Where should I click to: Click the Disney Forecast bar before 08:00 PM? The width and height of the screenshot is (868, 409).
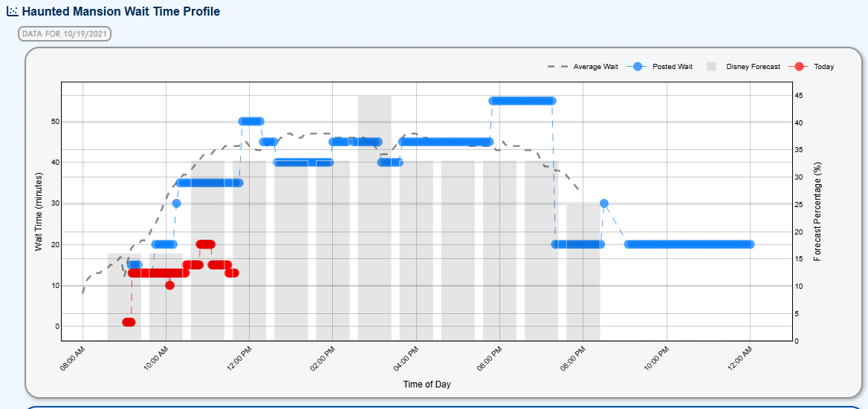[542, 250]
